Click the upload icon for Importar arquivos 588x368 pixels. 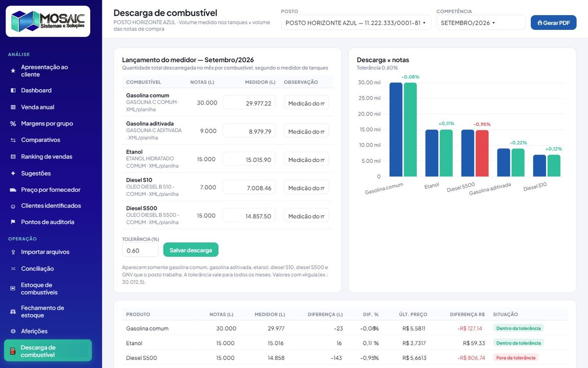[13, 252]
